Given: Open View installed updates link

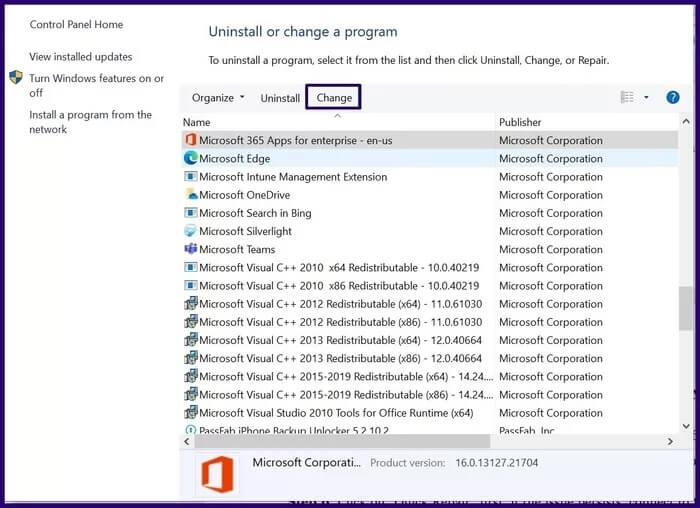Looking at the screenshot, I should pos(81,57).
